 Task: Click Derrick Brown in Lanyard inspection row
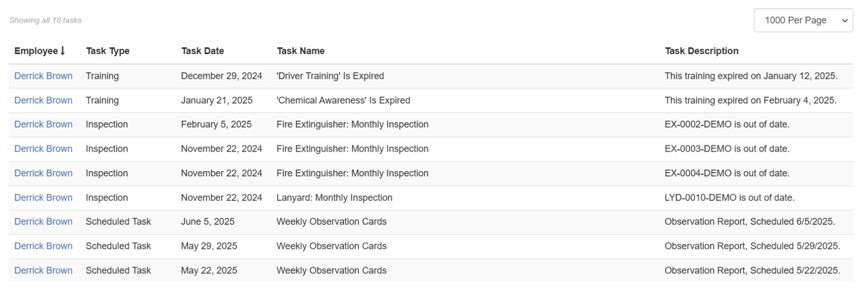pyautogui.click(x=43, y=198)
